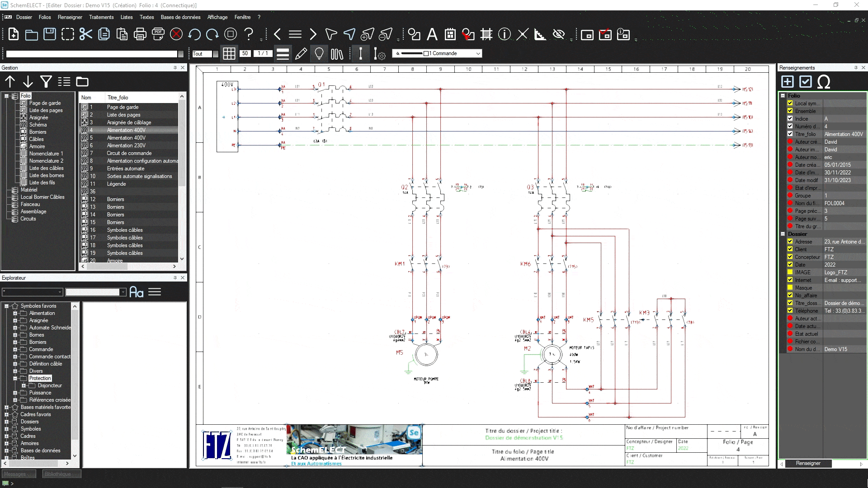Open the Bases de données menu

tap(180, 17)
